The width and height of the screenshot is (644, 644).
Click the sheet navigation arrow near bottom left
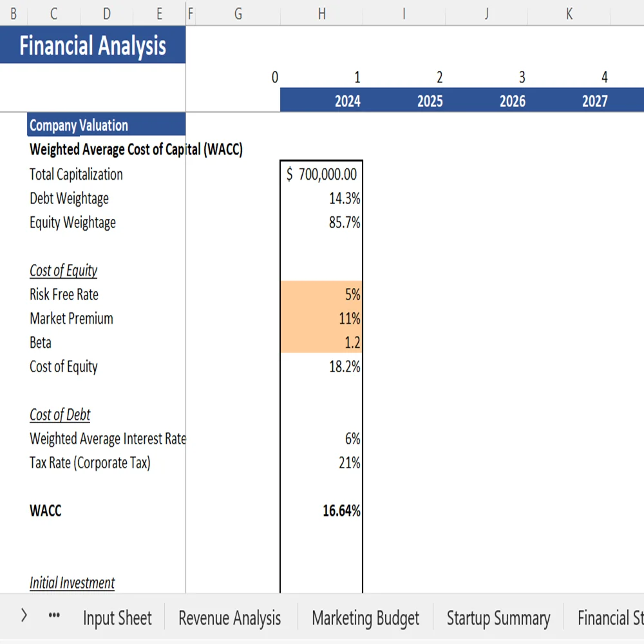tap(24, 616)
